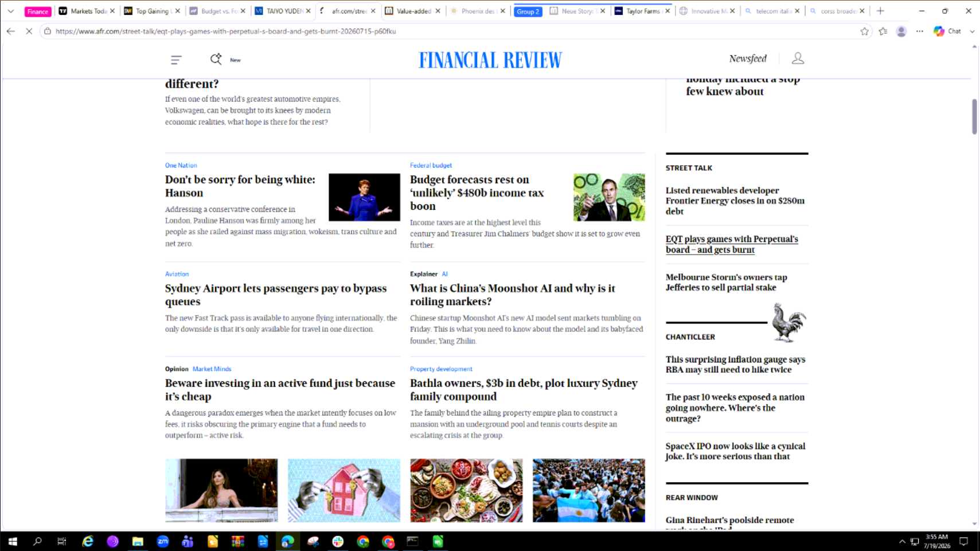Open Bathla owners luxury Sydney compound article
Screen dimensions: 980x551
pos(524,390)
